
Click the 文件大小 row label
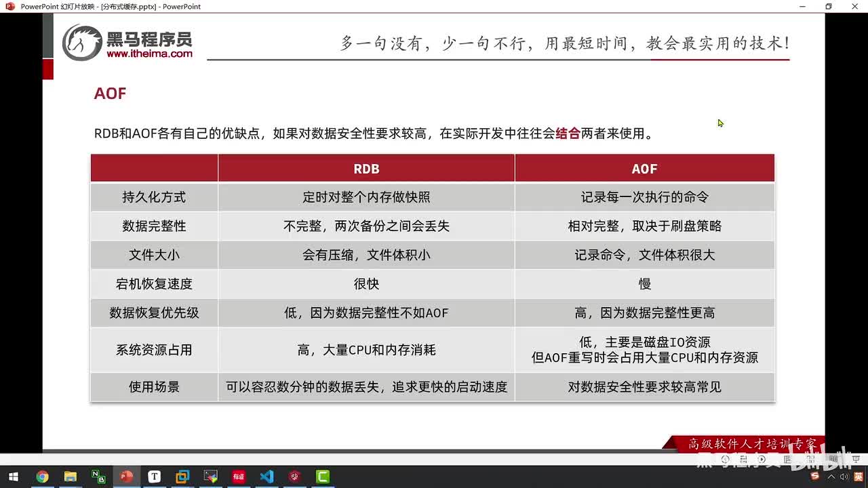pos(154,255)
